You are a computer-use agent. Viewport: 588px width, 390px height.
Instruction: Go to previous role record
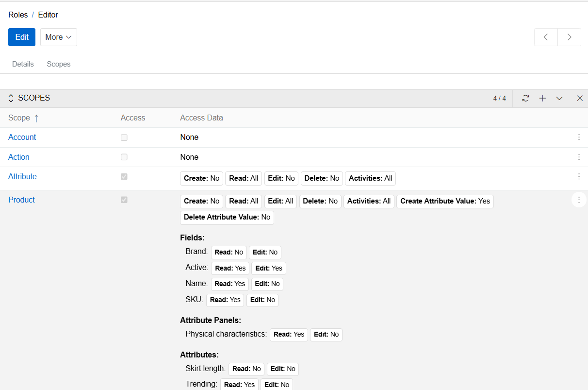(x=546, y=37)
